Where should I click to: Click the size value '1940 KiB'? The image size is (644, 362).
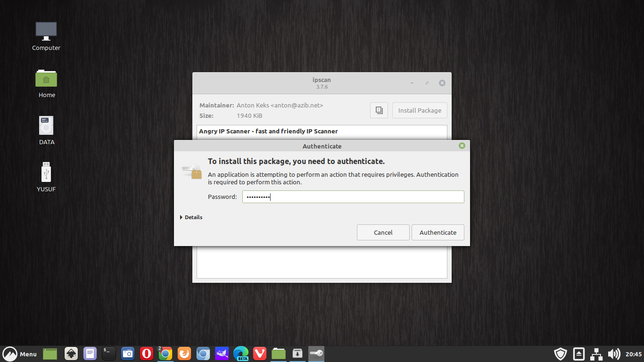click(x=249, y=115)
